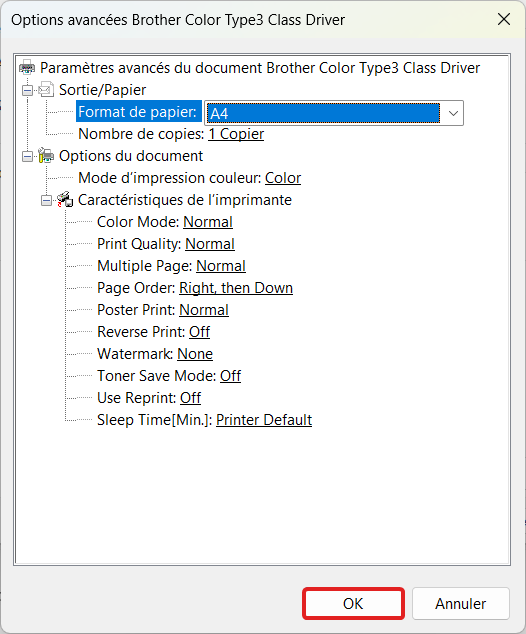This screenshot has width=526, height=634.
Task: Click Page Order Right, then Down value
Action: [x=236, y=288]
